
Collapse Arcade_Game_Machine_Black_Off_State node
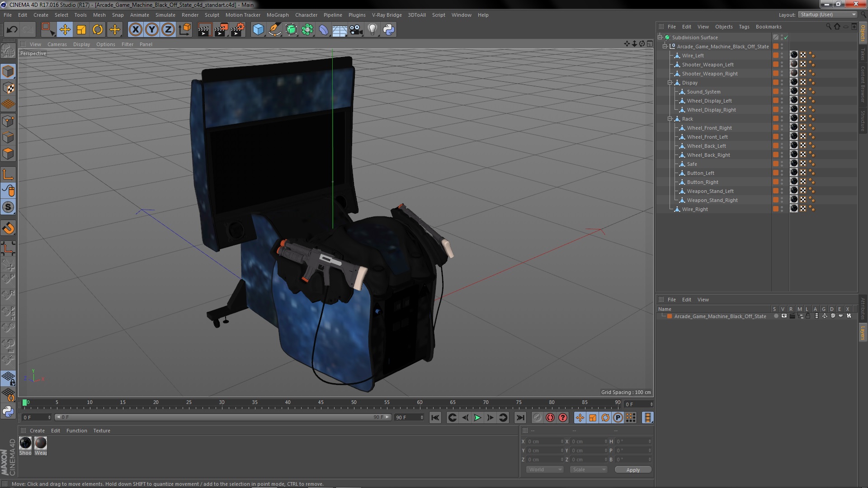(665, 47)
